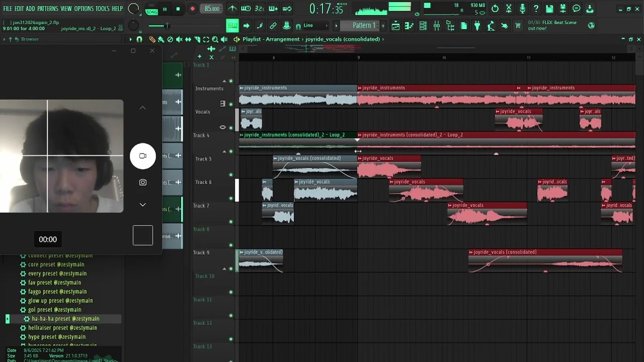The width and height of the screenshot is (644, 362).
Task: Select hellraiser preset @zestymain in browser
Action: click(62, 328)
